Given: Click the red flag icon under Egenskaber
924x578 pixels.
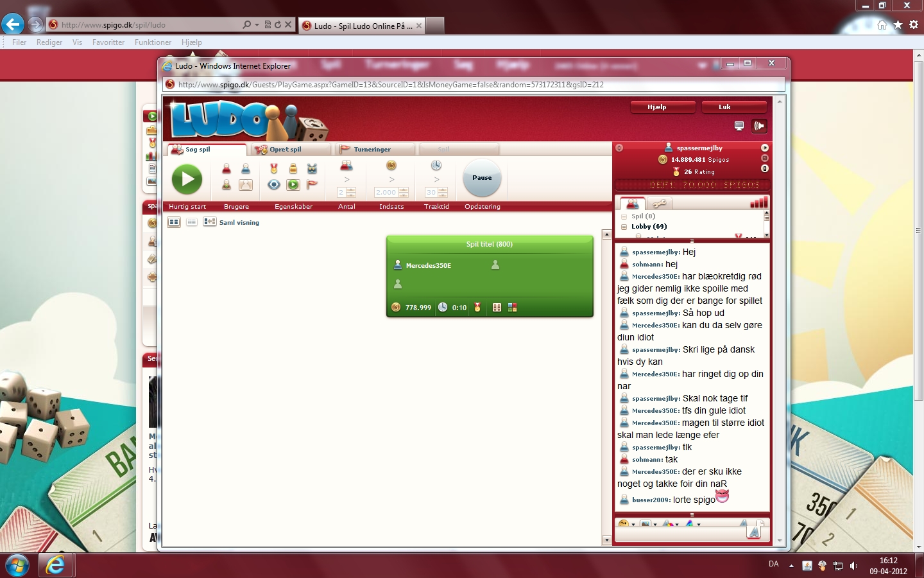Looking at the screenshot, I should point(312,185).
